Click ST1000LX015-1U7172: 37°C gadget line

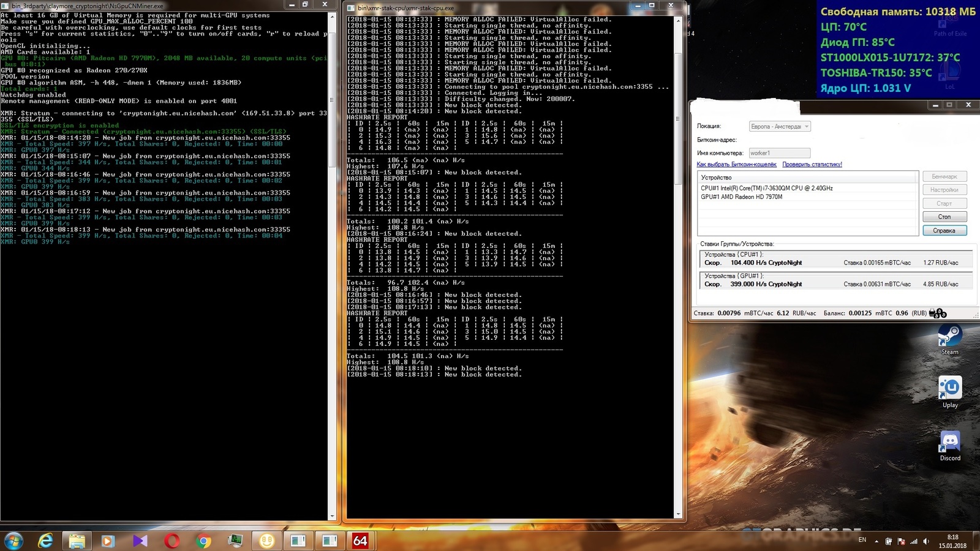point(891,58)
